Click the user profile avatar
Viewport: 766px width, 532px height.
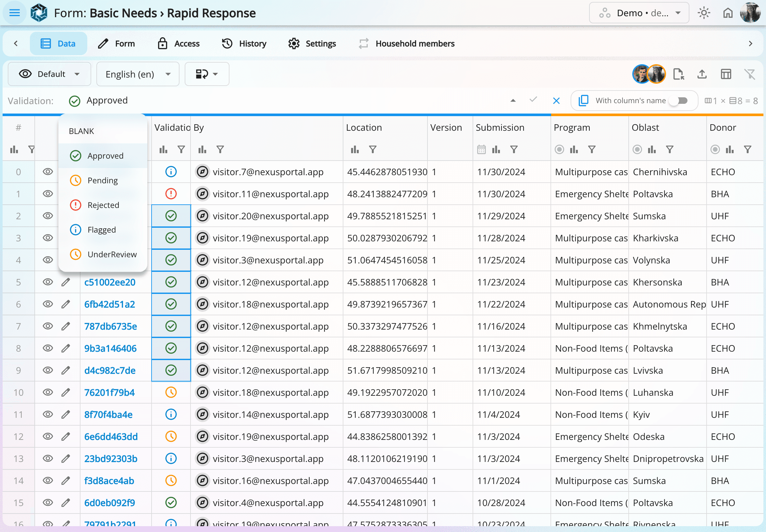point(751,13)
